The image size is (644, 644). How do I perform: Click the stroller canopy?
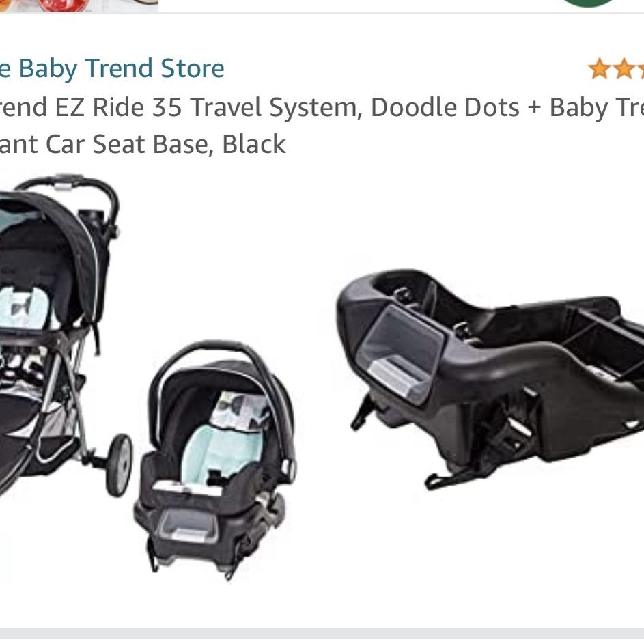(53, 247)
